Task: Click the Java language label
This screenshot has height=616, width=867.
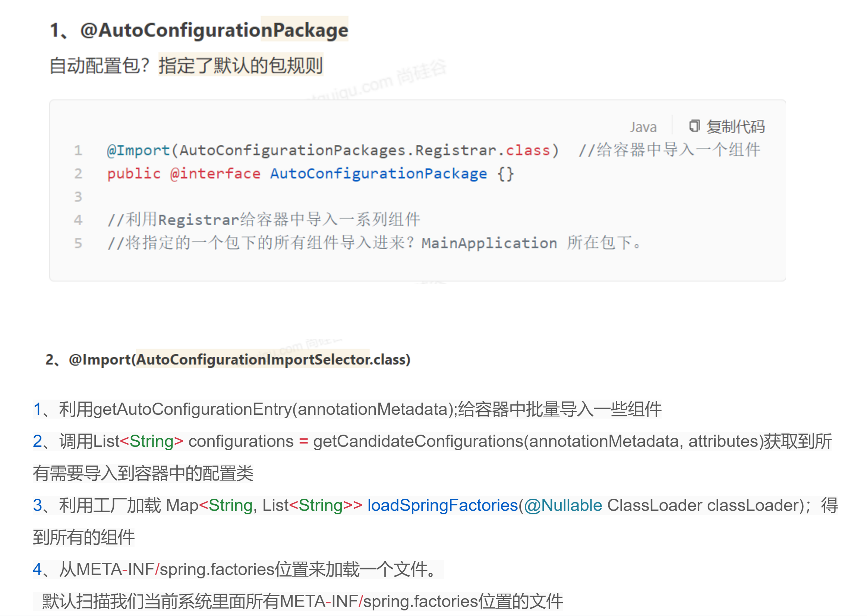Action: (643, 127)
